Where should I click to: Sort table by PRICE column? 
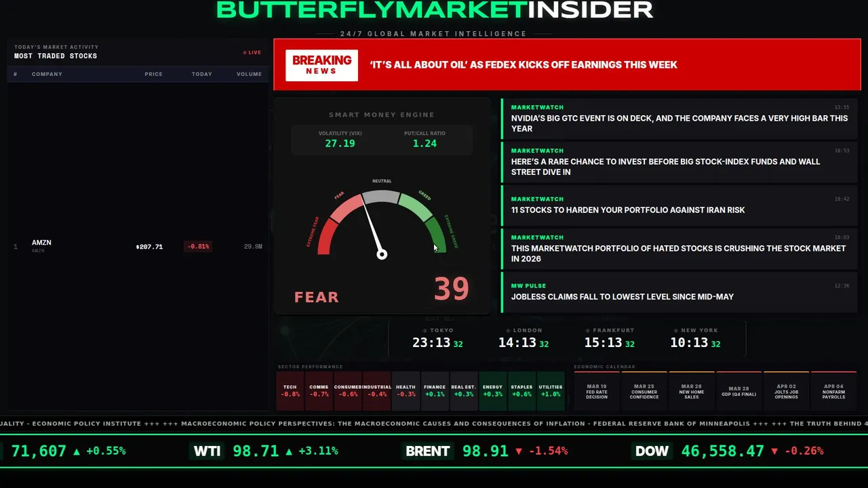coord(153,74)
